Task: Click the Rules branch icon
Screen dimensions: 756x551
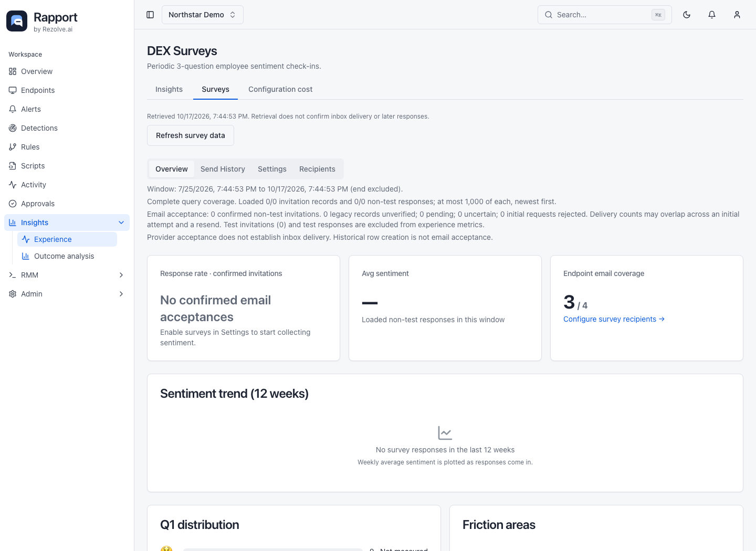Action: (13, 147)
